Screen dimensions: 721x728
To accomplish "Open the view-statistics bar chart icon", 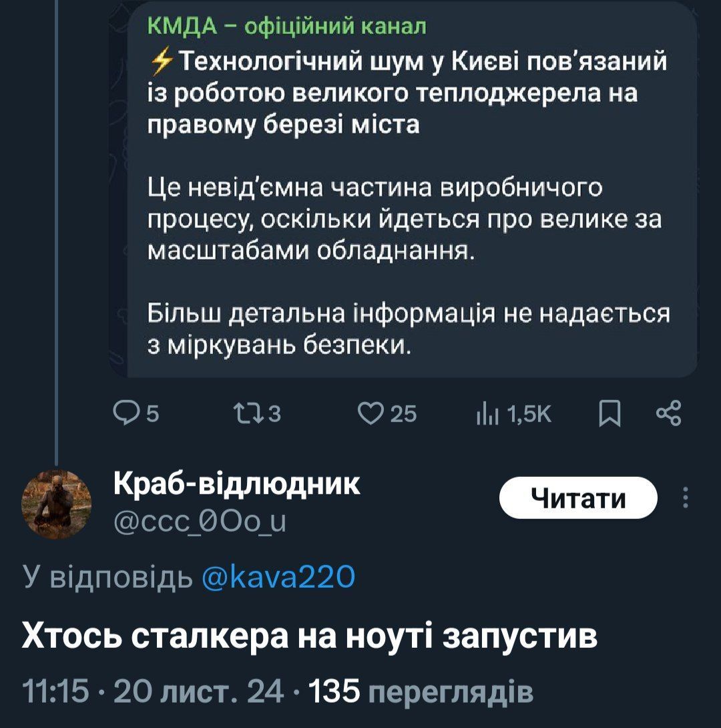I will [x=482, y=414].
